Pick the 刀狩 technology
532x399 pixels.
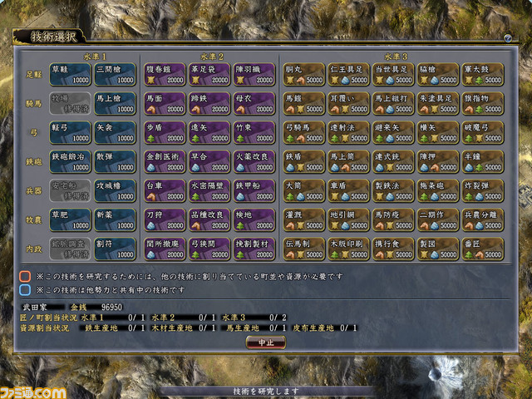click(165, 220)
